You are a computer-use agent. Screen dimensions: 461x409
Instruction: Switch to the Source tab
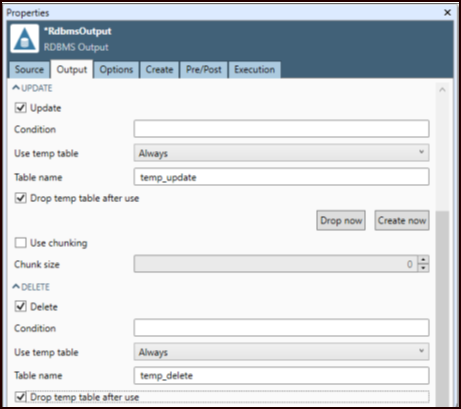(x=29, y=70)
